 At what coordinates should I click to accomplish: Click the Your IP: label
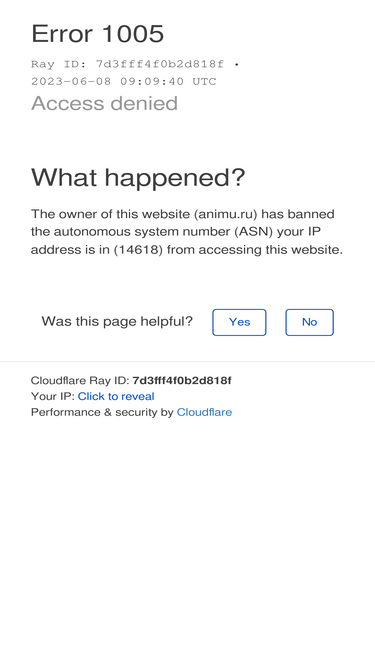point(53,396)
